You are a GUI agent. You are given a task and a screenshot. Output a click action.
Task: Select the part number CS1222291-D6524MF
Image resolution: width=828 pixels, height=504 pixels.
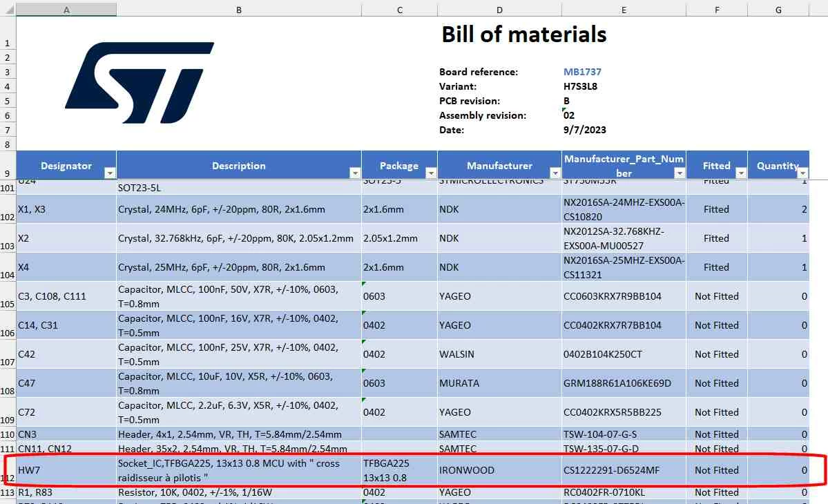(x=624, y=470)
